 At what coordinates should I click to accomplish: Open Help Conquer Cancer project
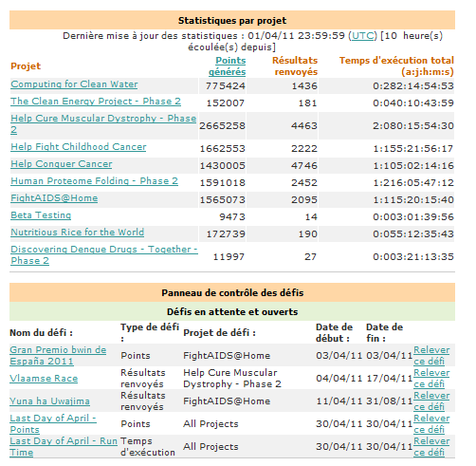coord(62,164)
